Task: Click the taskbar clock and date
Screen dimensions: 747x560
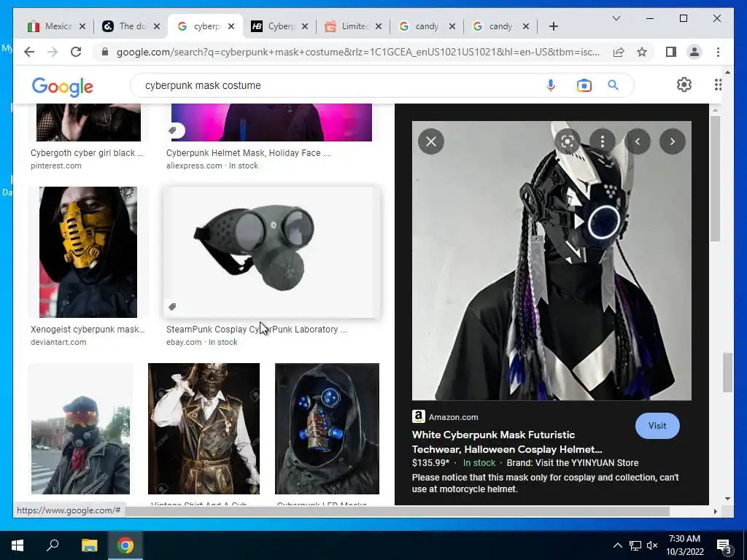Action: [684, 545]
